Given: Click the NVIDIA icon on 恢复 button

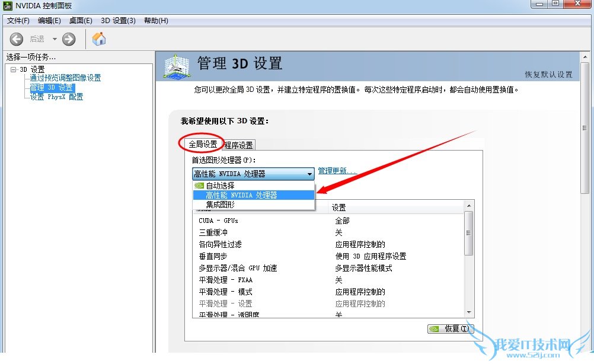Looking at the screenshot, I should [435, 329].
